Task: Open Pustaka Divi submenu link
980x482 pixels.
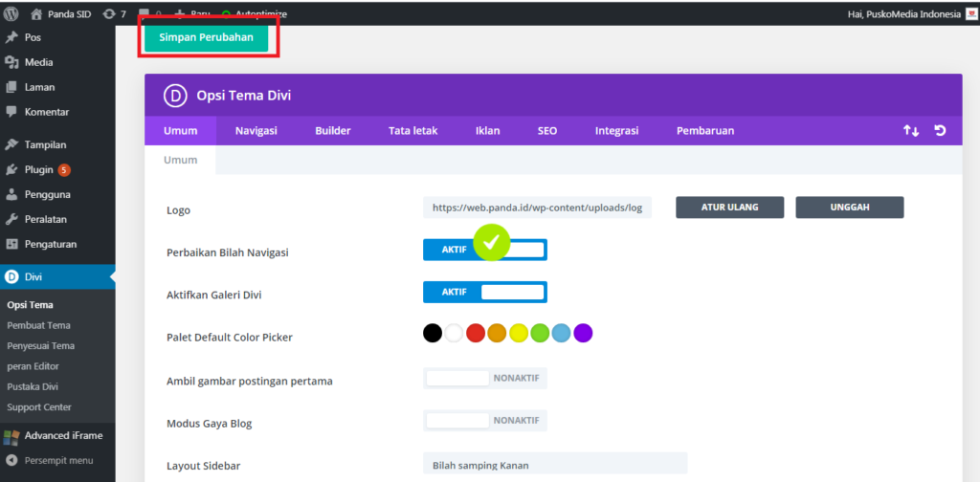Action: click(x=33, y=386)
